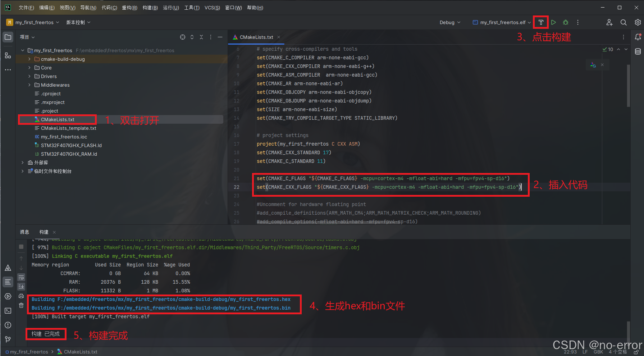Click GBK encoding in the status bar
644x356 pixels.
coord(598,352)
